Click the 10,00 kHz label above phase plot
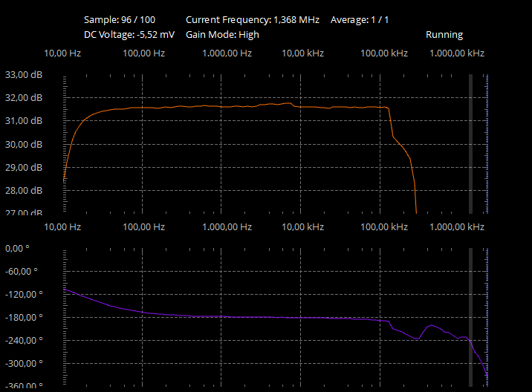Viewport: 532px width, 392px height. tap(302, 227)
